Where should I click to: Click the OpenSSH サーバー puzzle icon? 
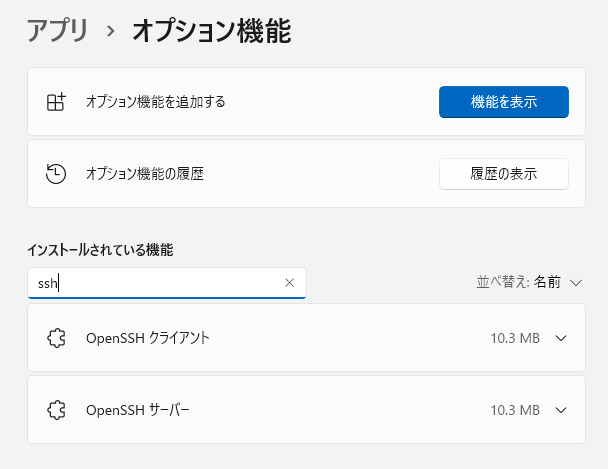pyautogui.click(x=57, y=410)
